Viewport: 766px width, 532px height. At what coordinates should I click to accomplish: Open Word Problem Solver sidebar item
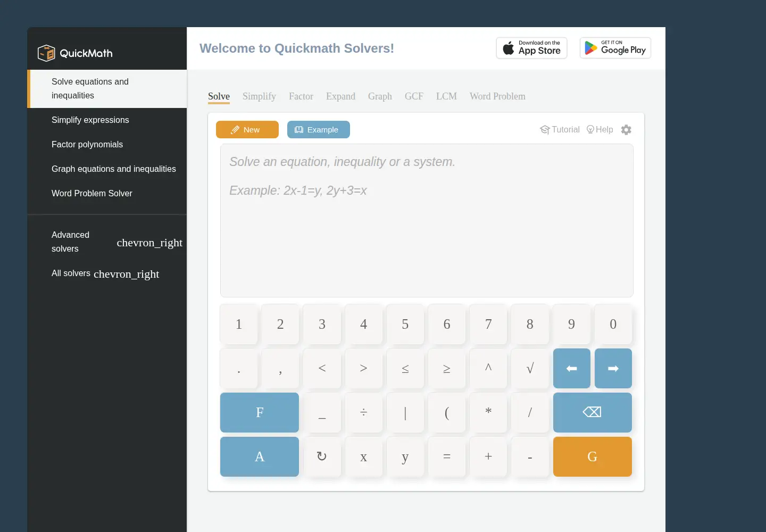click(x=107, y=194)
